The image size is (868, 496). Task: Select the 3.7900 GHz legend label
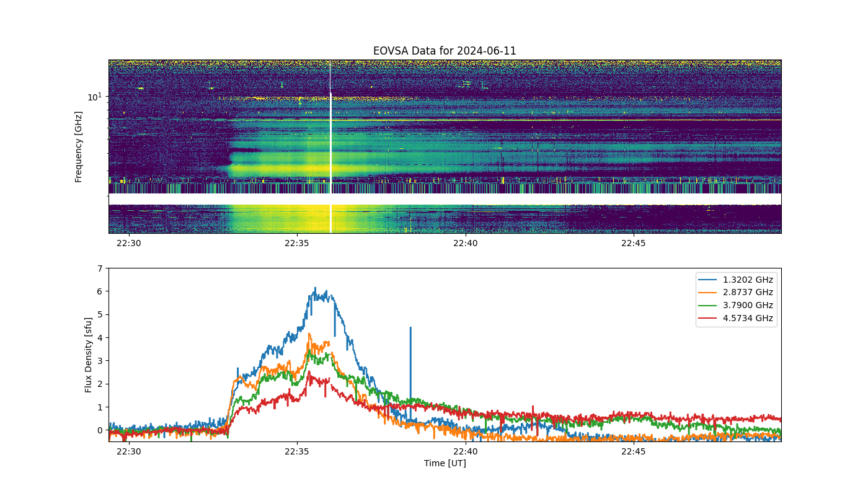point(748,305)
